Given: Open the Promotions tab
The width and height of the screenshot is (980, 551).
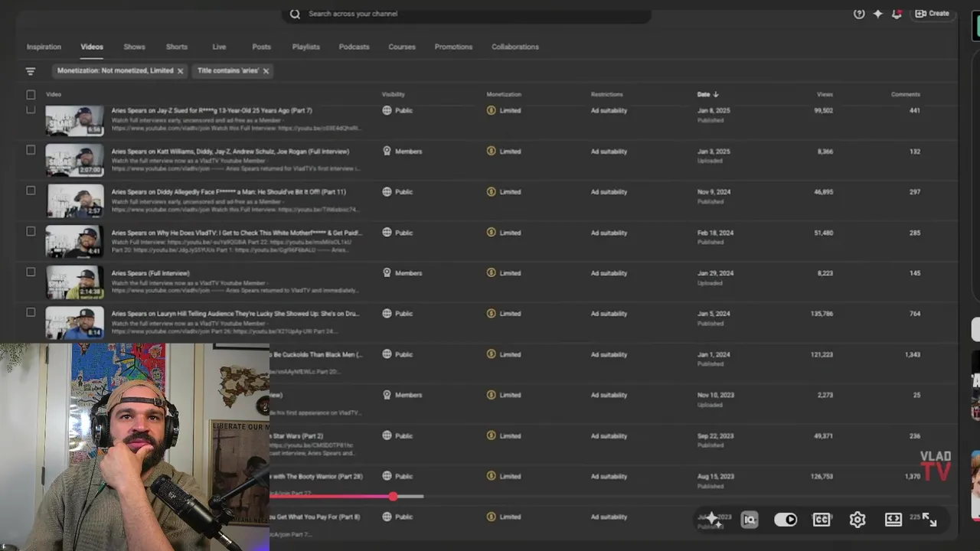Looking at the screenshot, I should click(453, 47).
